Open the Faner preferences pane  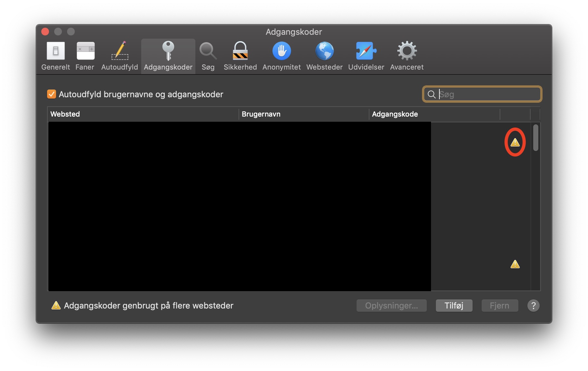85,56
